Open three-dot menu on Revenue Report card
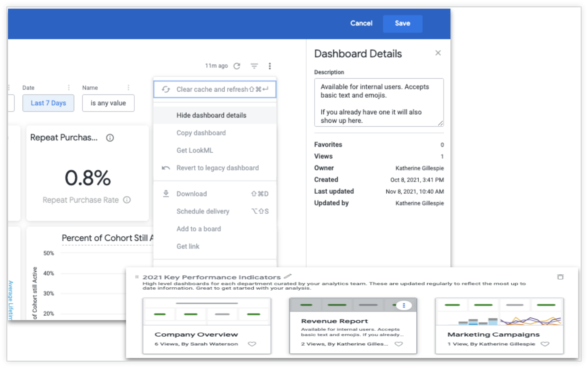This screenshot has width=588, height=368. pos(404,305)
